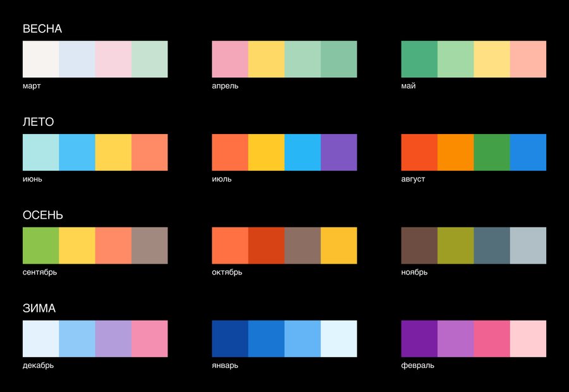
Task: Click the purple swatch in июль palette
Action: [339, 152]
